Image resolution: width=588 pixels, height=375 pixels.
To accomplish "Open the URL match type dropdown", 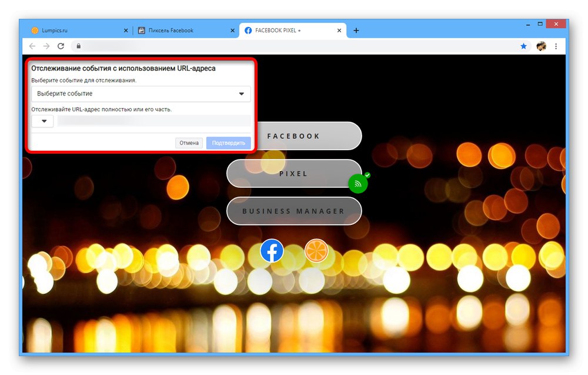I will [42, 121].
